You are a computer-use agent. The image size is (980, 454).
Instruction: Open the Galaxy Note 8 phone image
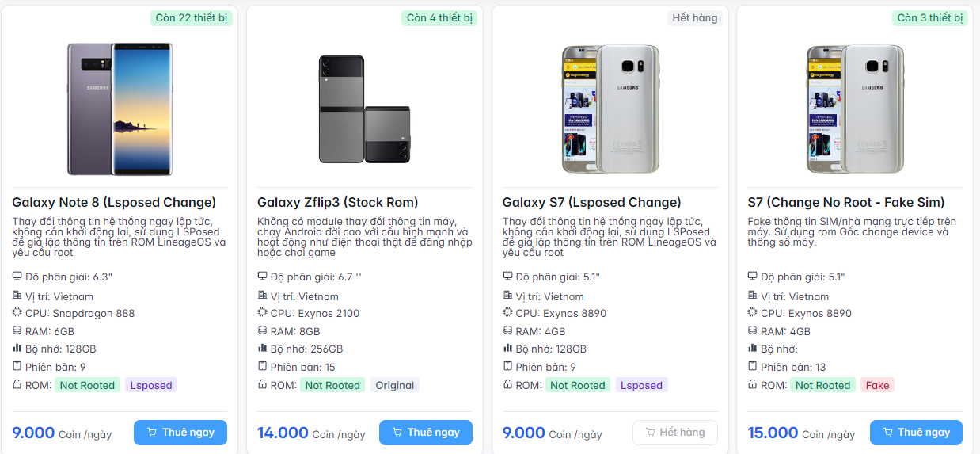120,109
